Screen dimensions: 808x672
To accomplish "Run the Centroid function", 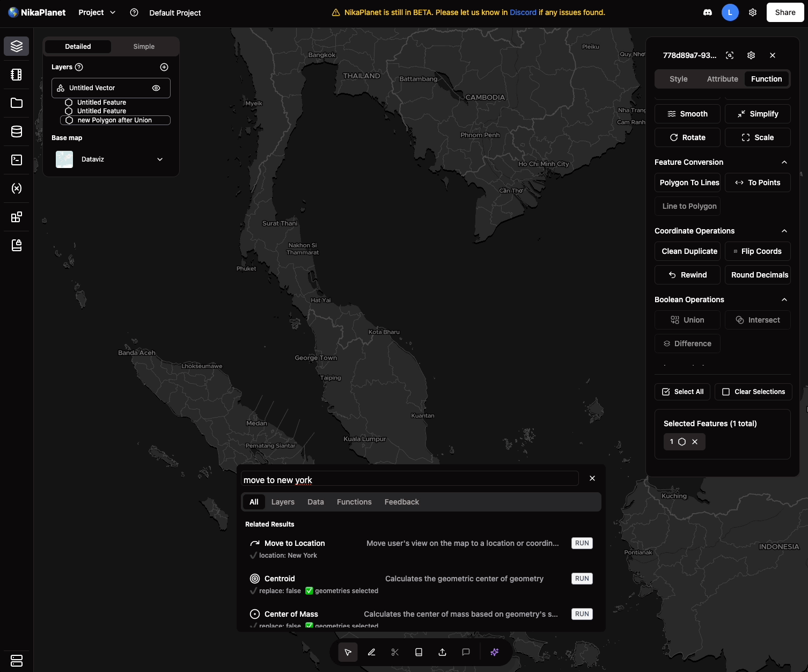I will pyautogui.click(x=582, y=579).
